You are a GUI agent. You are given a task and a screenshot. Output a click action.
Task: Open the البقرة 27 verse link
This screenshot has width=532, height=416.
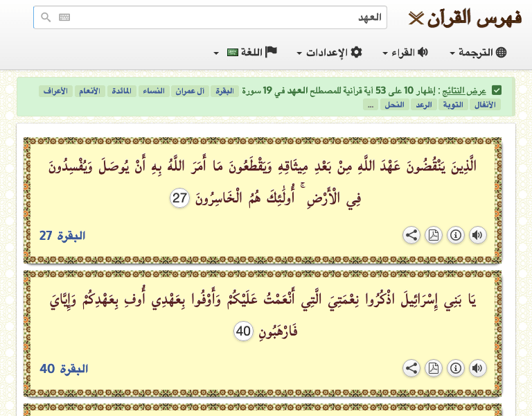tap(62, 236)
